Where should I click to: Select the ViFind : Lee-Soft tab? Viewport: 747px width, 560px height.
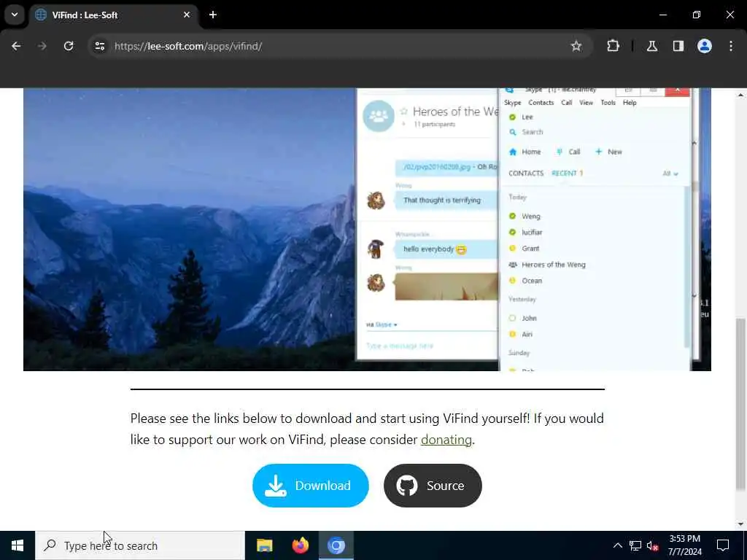click(x=113, y=15)
